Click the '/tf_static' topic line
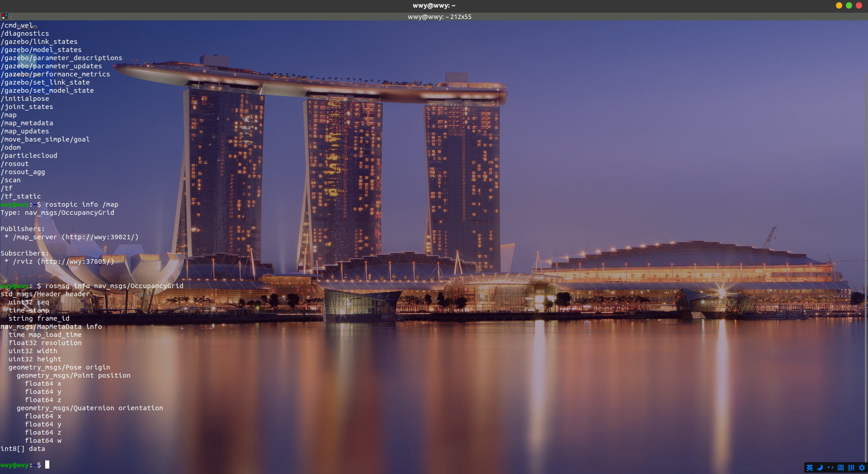The height and width of the screenshot is (474, 868). tap(21, 196)
